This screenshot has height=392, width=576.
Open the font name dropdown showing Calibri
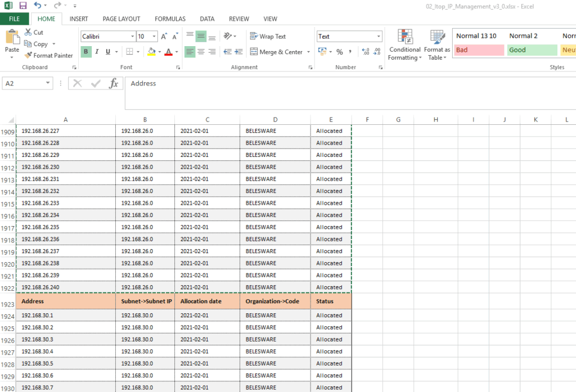(132, 37)
